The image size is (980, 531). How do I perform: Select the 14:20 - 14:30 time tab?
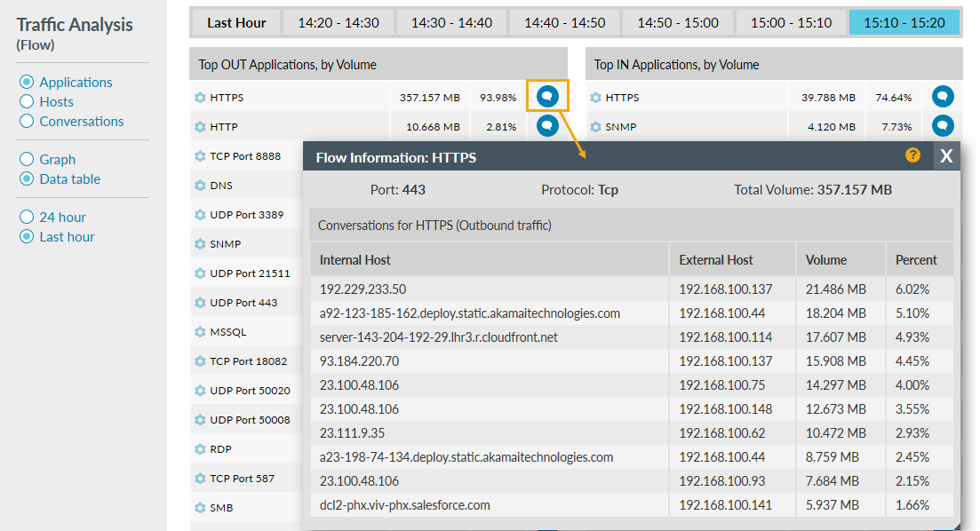point(338,22)
